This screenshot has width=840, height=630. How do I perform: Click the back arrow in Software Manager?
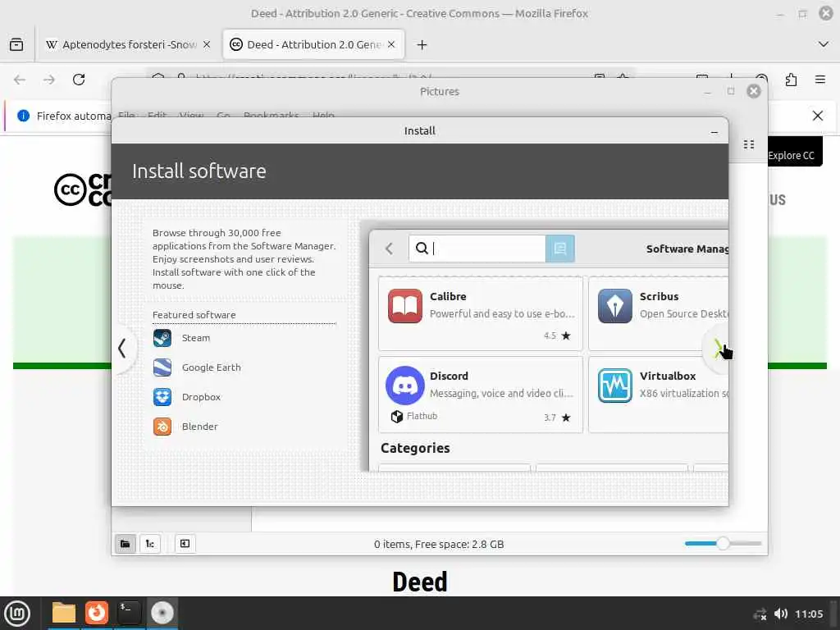pos(390,249)
